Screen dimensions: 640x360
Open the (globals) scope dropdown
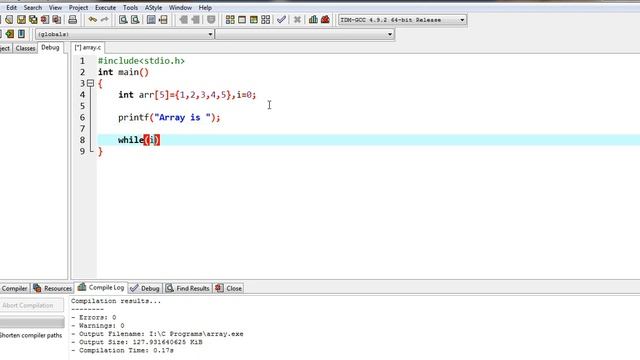pyautogui.click(x=124, y=34)
